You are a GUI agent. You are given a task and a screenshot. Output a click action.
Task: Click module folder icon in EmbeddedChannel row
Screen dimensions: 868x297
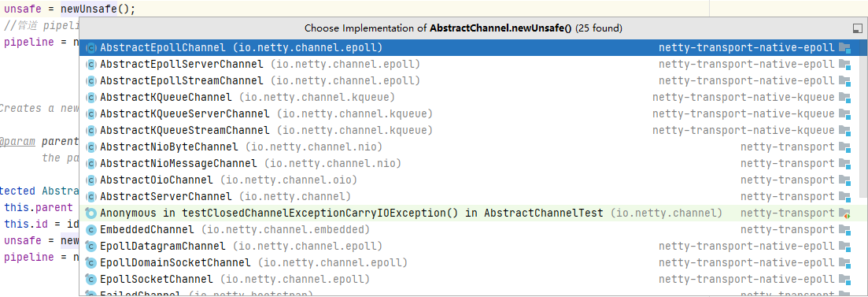844,229
